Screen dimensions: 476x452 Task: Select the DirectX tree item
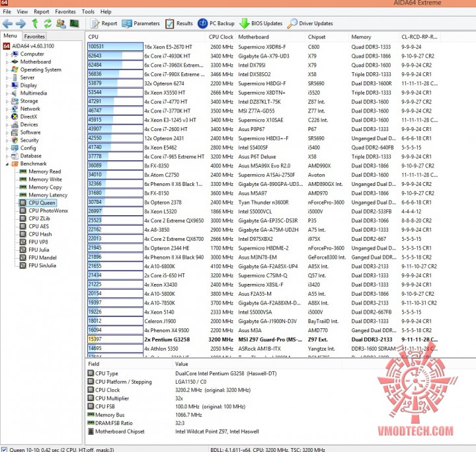coord(28,116)
